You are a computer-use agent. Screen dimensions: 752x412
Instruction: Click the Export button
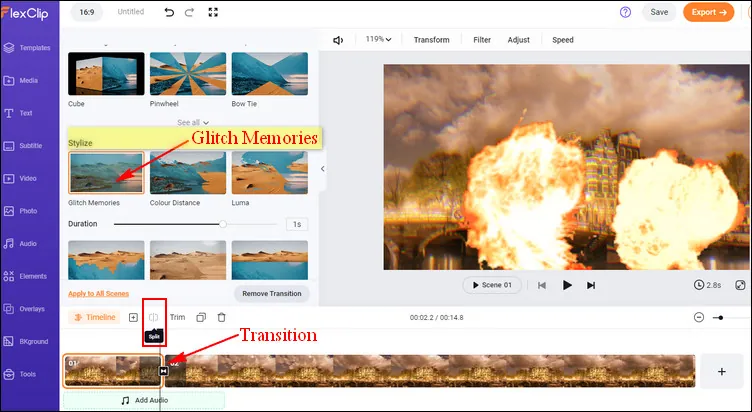pos(709,12)
